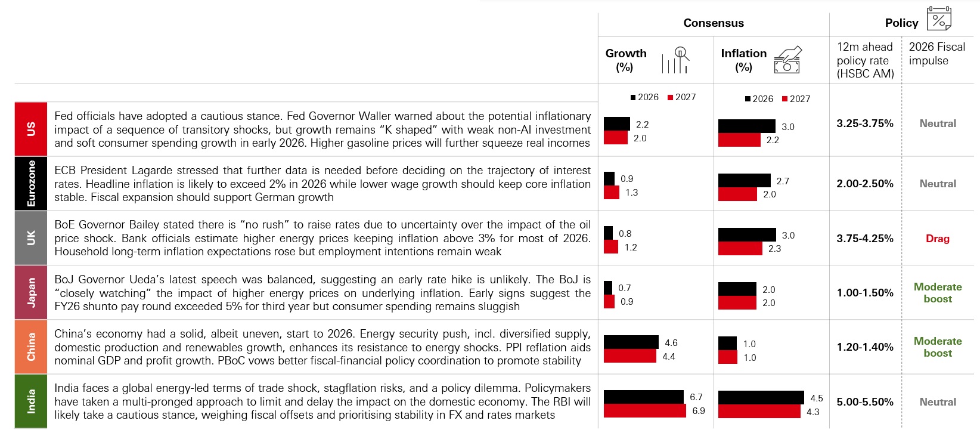
Task: Click Japan's Moderate boost fiscal label
Action: pos(938,293)
